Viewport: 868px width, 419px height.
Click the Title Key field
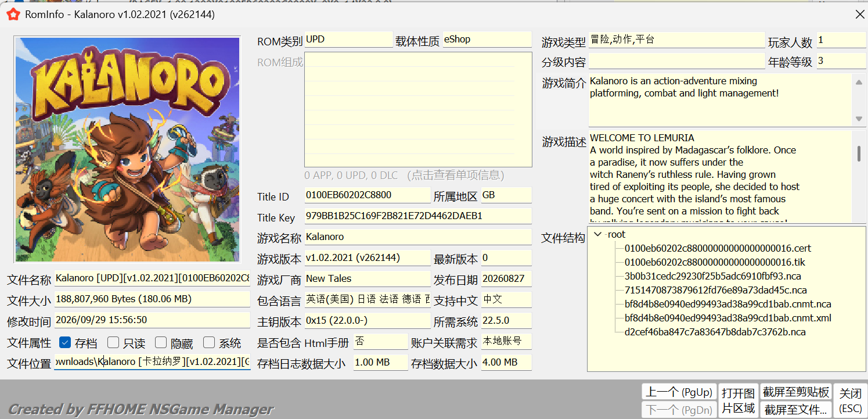coord(417,216)
